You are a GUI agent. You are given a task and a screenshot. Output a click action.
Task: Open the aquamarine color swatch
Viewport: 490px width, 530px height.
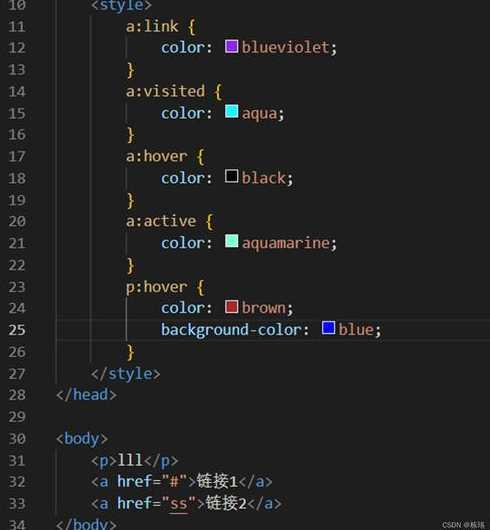(x=231, y=241)
